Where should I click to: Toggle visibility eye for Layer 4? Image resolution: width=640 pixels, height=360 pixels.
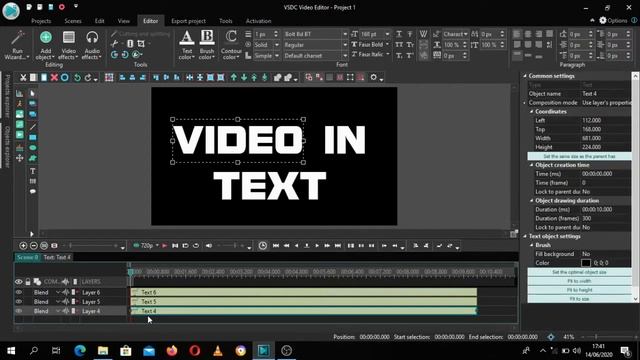point(19,311)
